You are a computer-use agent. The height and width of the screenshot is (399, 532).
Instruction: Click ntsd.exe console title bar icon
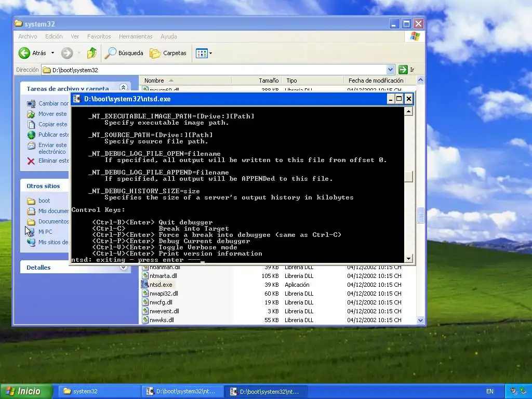(x=77, y=99)
